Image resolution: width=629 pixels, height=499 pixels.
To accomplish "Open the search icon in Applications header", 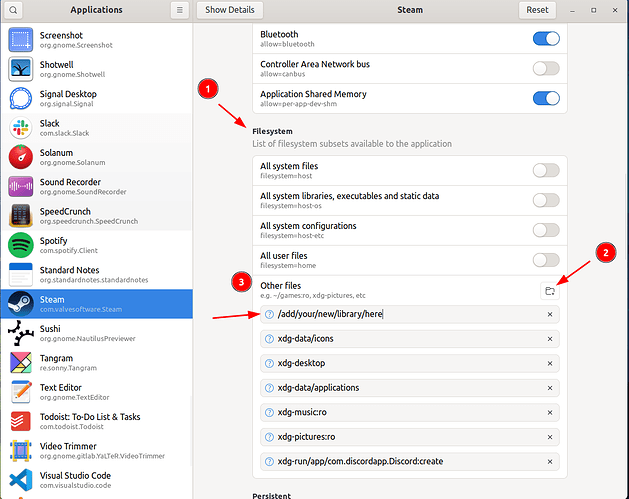I will click(13, 10).
